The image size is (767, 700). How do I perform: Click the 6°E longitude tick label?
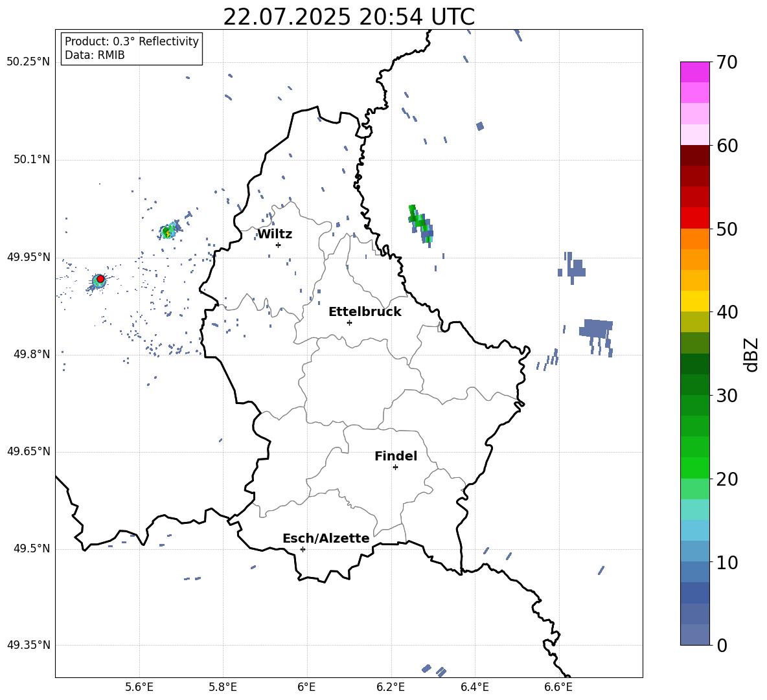306,687
